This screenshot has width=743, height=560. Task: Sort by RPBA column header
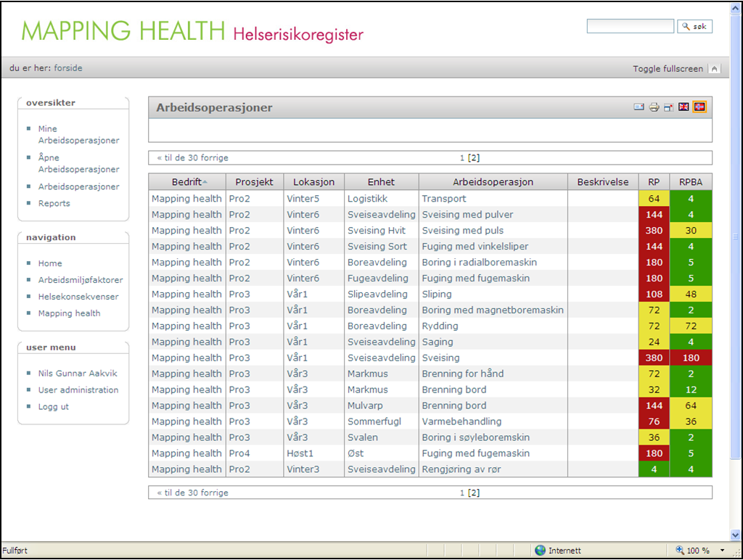pyautogui.click(x=691, y=182)
